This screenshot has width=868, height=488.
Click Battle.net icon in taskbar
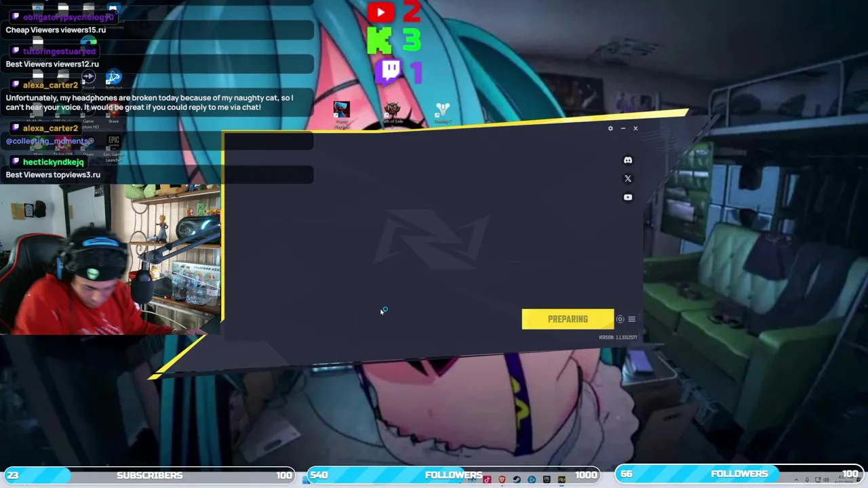point(532,480)
